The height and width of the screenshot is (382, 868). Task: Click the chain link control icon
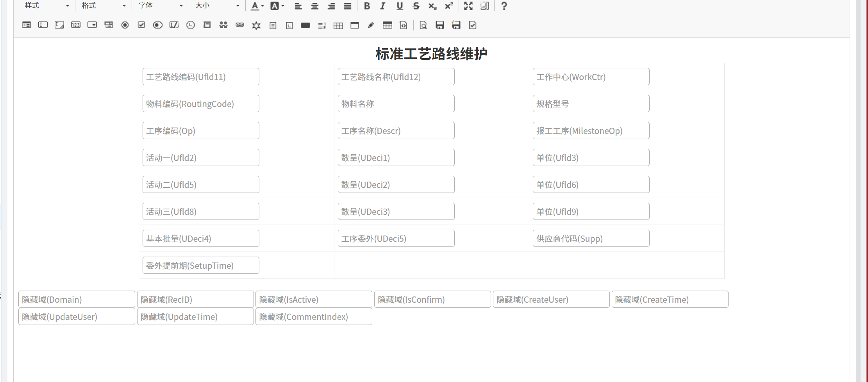click(240, 25)
